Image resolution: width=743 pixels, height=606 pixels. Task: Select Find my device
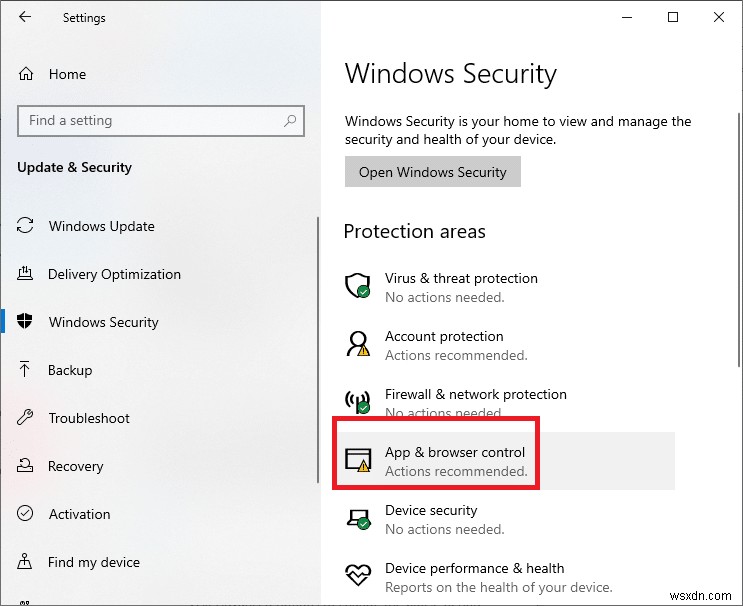[93, 562]
